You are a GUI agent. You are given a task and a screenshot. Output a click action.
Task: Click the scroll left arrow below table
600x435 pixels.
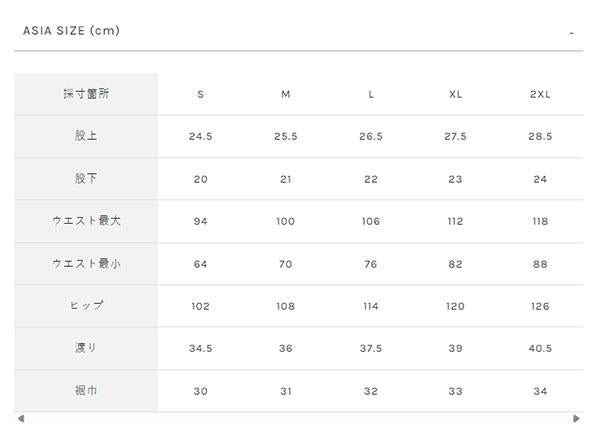point(21,418)
